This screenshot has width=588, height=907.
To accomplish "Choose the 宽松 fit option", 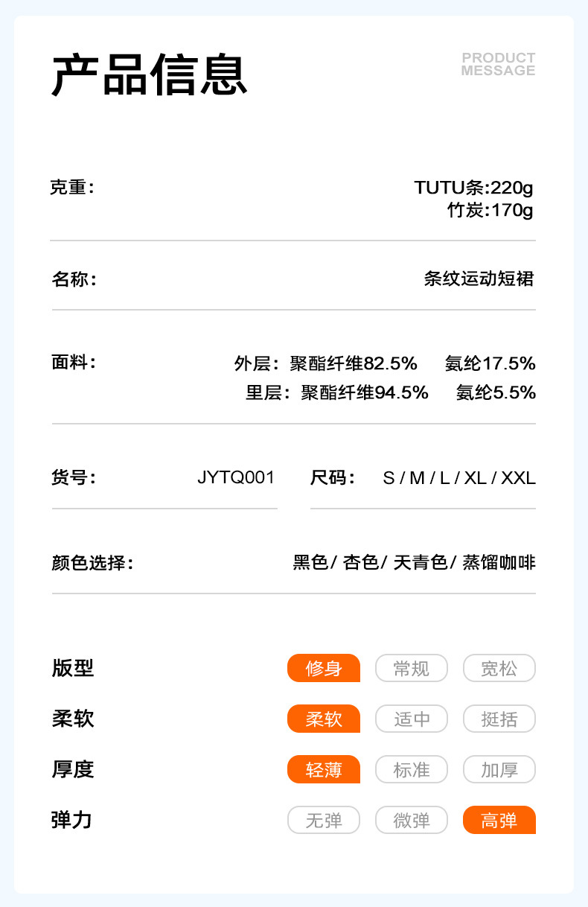I will coord(499,668).
